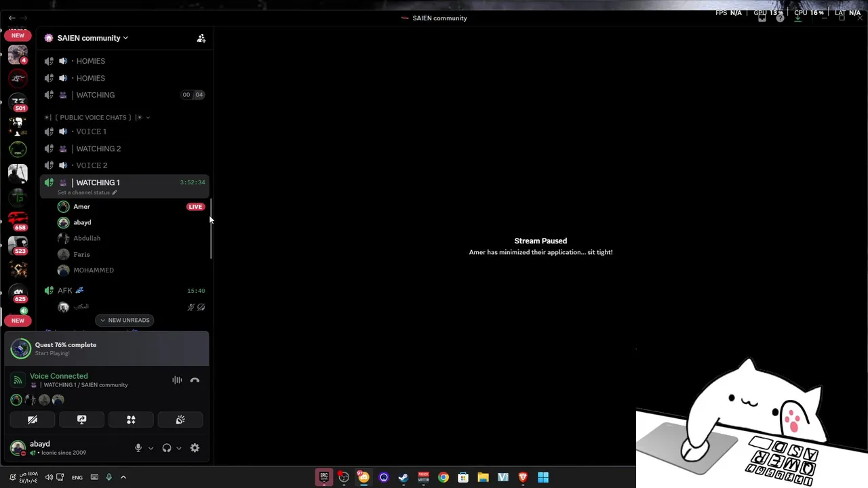The image size is (868, 488).
Task: Open the Quest 76% complete banner
Action: point(107,348)
